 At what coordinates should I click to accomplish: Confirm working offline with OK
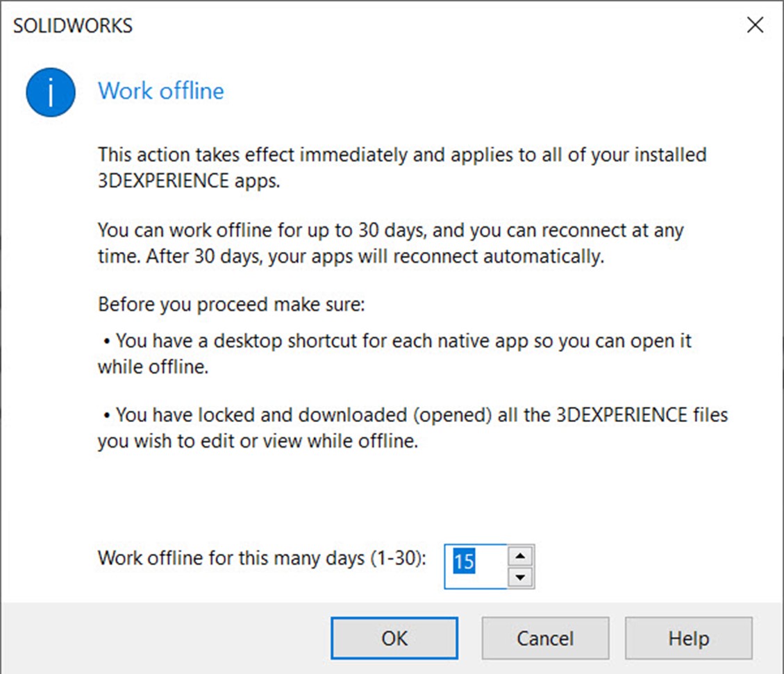(394, 638)
